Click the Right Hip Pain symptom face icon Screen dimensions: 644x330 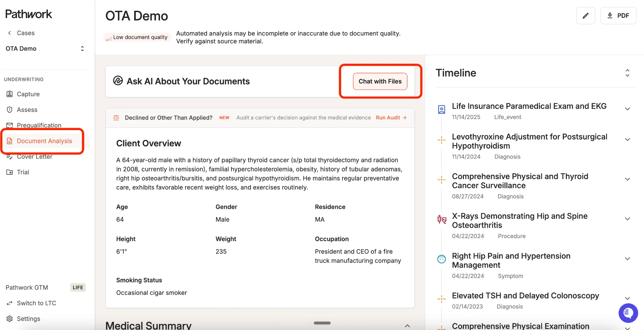click(x=442, y=259)
